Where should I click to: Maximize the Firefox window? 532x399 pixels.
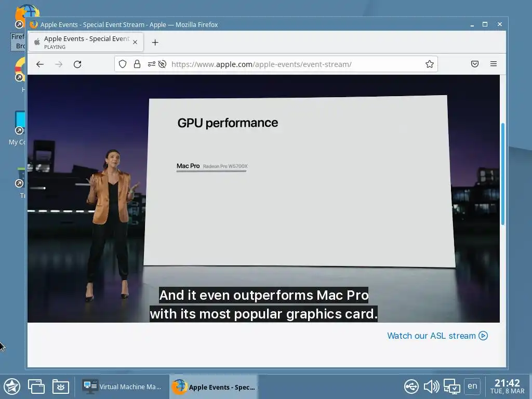pyautogui.click(x=485, y=24)
